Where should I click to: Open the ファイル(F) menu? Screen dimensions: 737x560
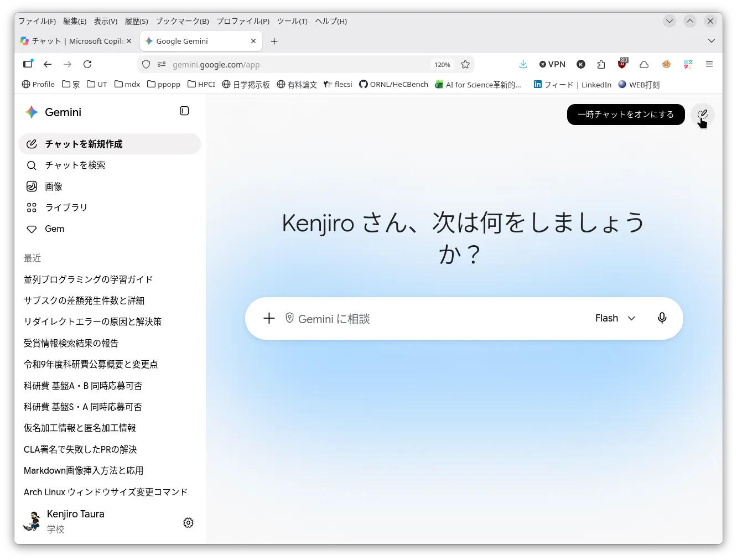(x=37, y=21)
